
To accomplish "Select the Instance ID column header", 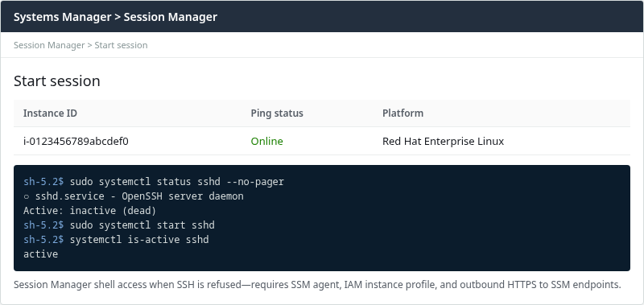I will (50, 113).
